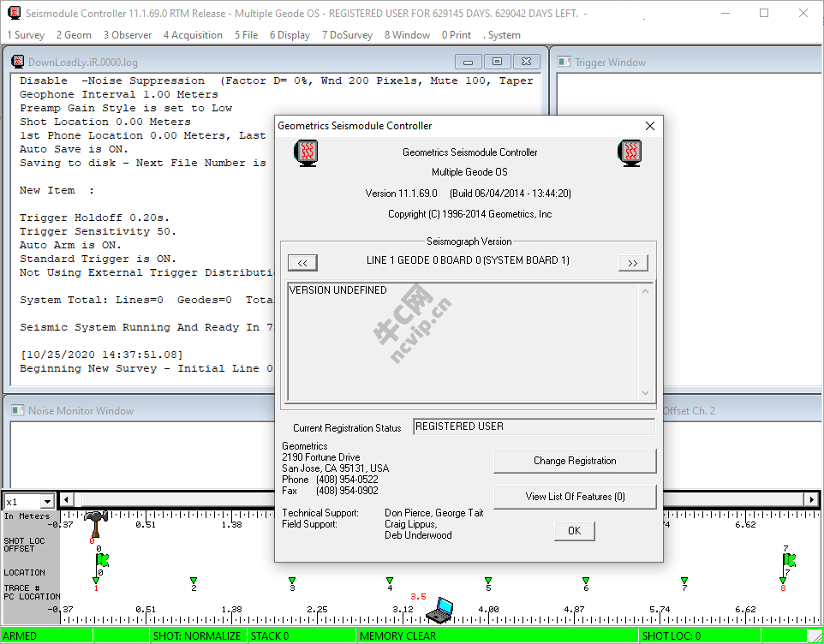Click the left Seismodule monitor icon in dialog
The width and height of the screenshot is (824, 644).
click(x=306, y=152)
